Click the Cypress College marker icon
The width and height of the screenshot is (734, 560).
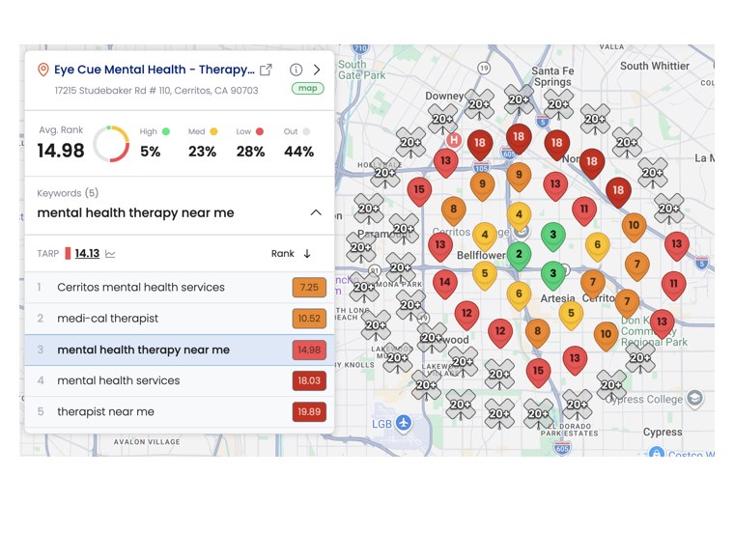point(694,398)
